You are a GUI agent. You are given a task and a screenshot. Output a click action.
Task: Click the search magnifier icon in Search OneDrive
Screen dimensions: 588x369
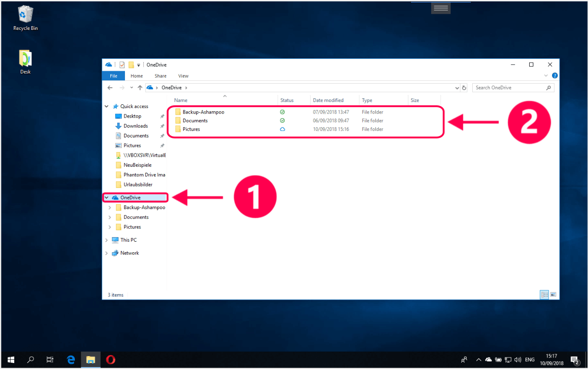coord(548,88)
